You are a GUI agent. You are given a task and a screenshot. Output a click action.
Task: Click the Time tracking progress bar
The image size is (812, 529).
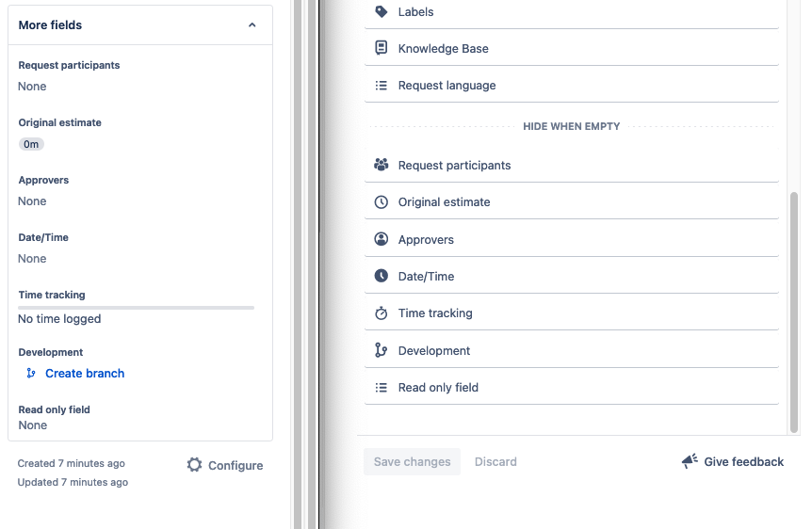coord(137,308)
